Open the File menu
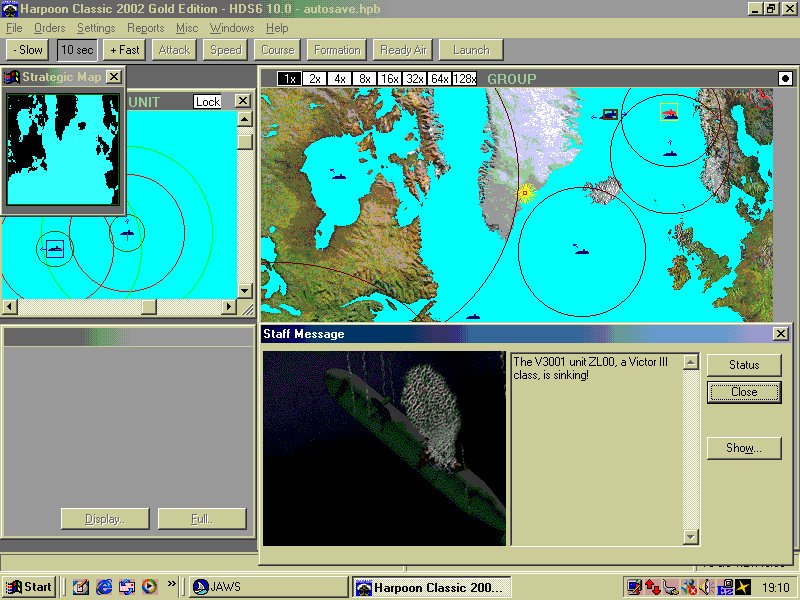Image resolution: width=800 pixels, height=600 pixels. tap(14, 28)
